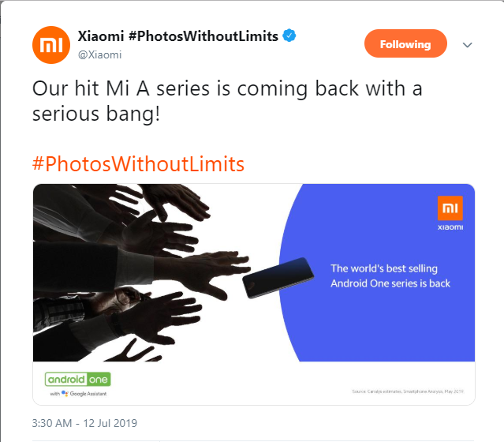
Task: Expand the tweet options chevron
Action: tap(467, 45)
